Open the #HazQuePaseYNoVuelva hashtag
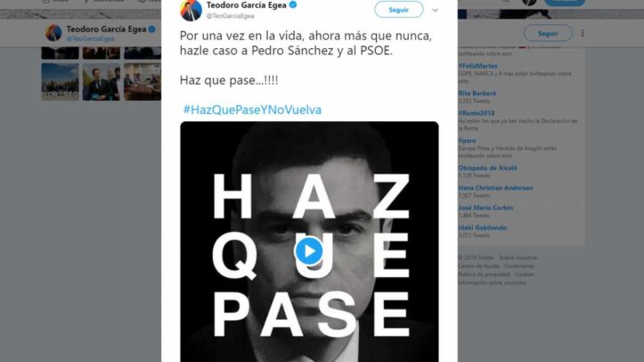The image size is (644, 362). pos(252,110)
